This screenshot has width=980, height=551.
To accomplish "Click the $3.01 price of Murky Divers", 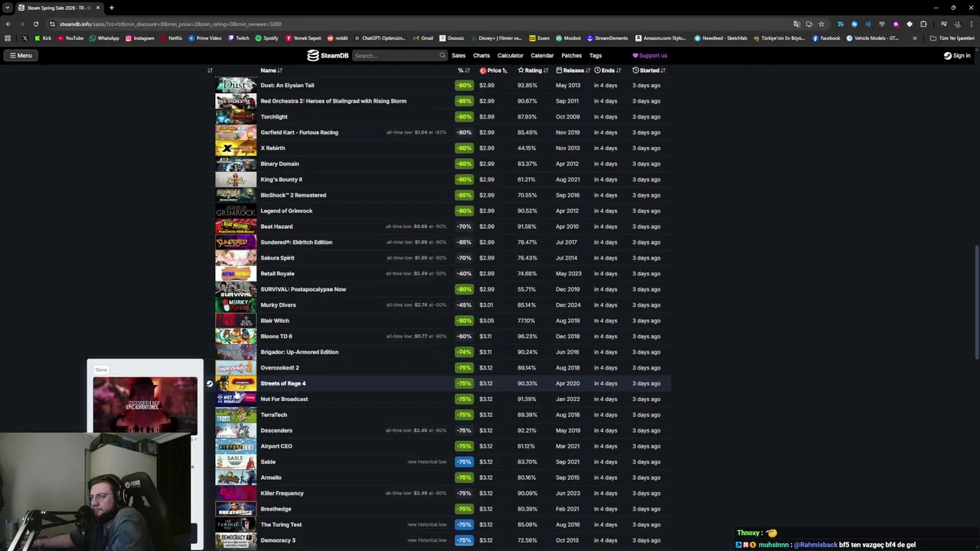I will [x=486, y=305].
